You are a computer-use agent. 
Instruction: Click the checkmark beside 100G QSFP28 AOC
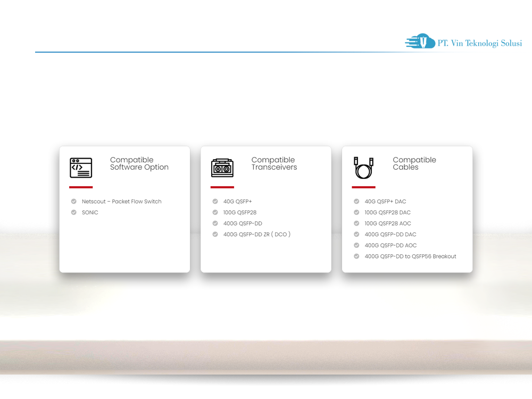pos(356,223)
